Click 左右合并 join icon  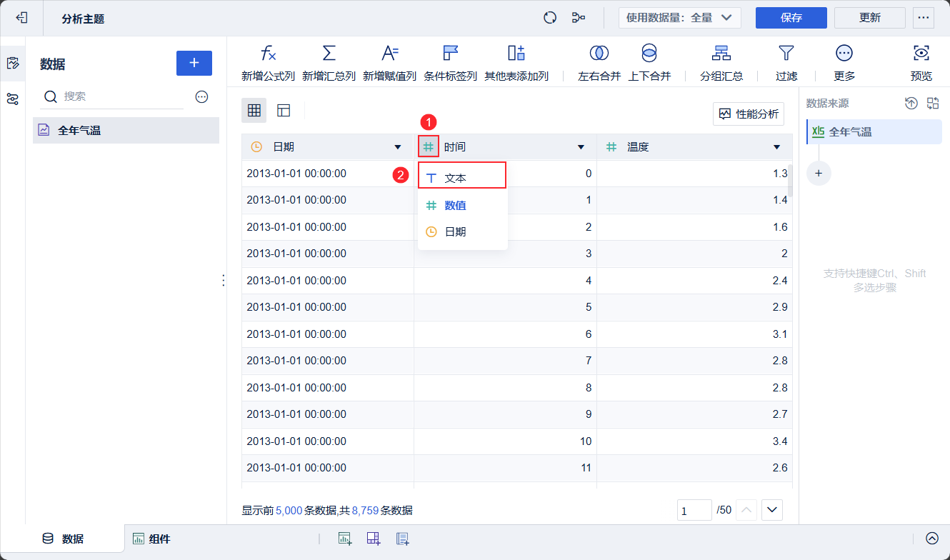click(599, 53)
